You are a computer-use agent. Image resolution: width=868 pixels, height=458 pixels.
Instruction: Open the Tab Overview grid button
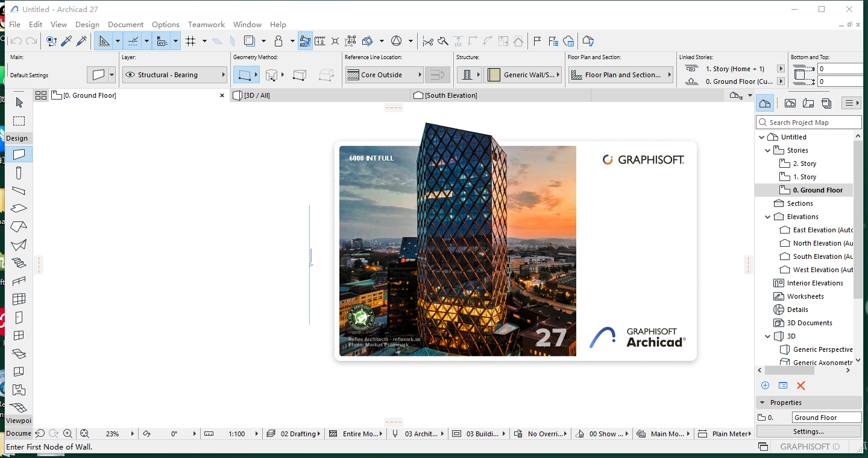(41, 95)
